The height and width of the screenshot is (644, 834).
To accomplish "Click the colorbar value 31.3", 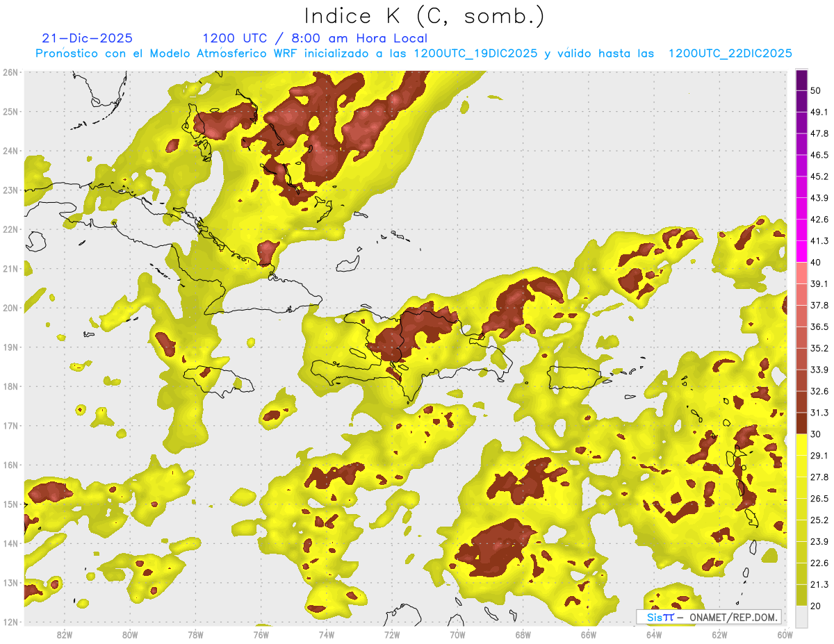I will pos(819,413).
